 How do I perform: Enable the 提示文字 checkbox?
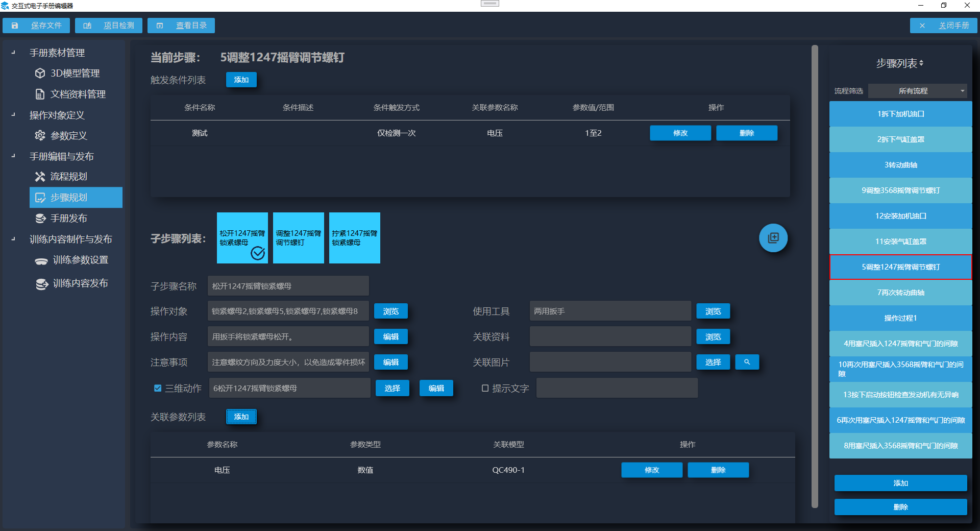(485, 388)
